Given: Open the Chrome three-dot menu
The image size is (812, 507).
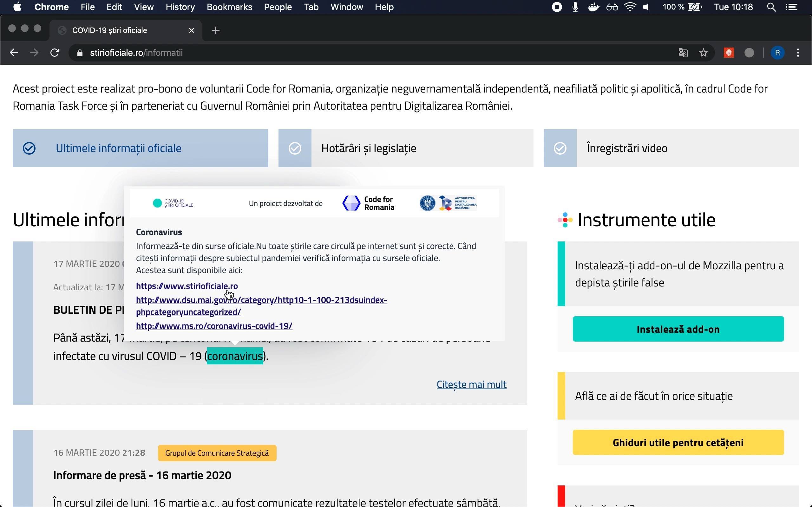Looking at the screenshot, I should pos(798,53).
